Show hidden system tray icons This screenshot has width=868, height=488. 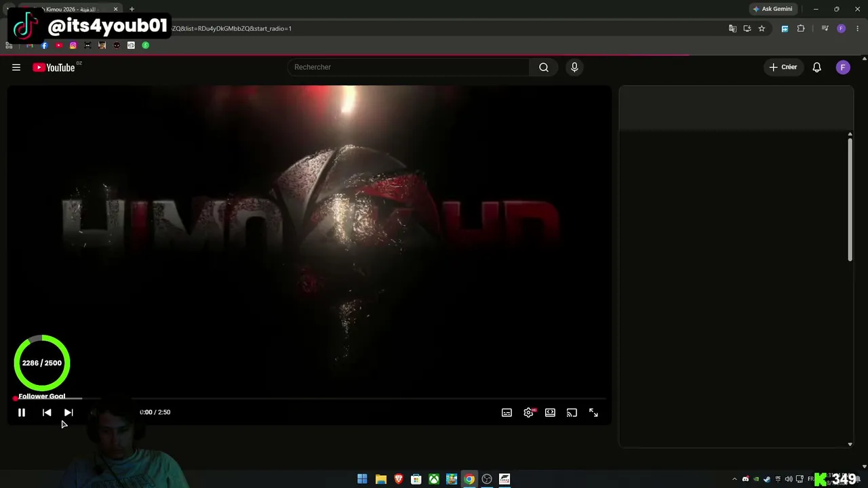point(734,479)
